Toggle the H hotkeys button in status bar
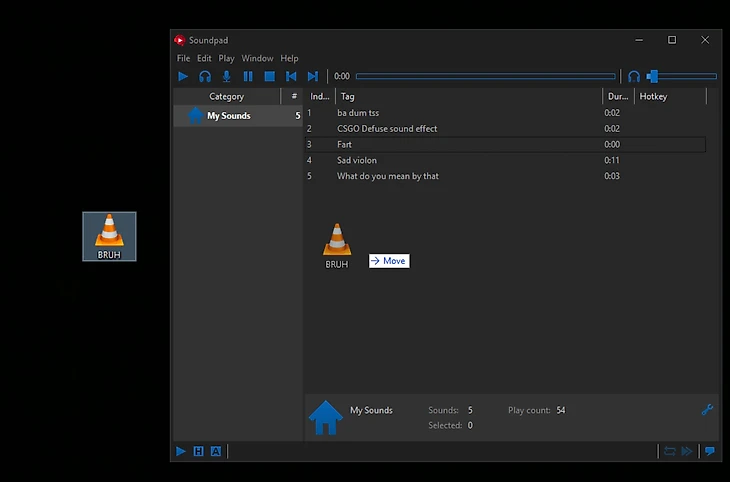730x482 pixels. click(198, 451)
